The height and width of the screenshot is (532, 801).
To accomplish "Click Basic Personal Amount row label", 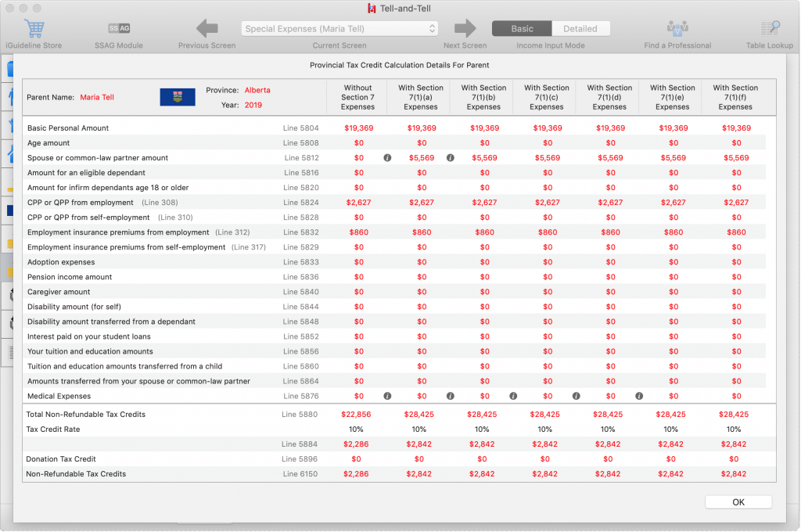I will coord(68,128).
